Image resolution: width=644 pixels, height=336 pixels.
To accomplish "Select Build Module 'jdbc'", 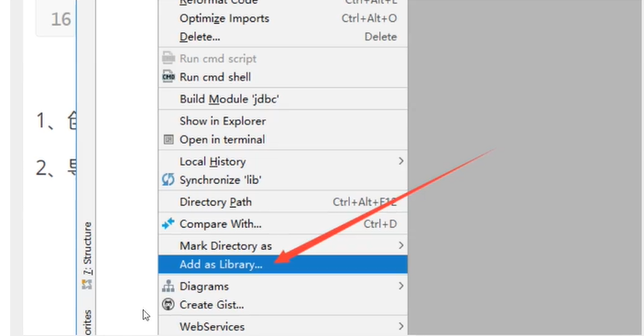I will [283, 99].
